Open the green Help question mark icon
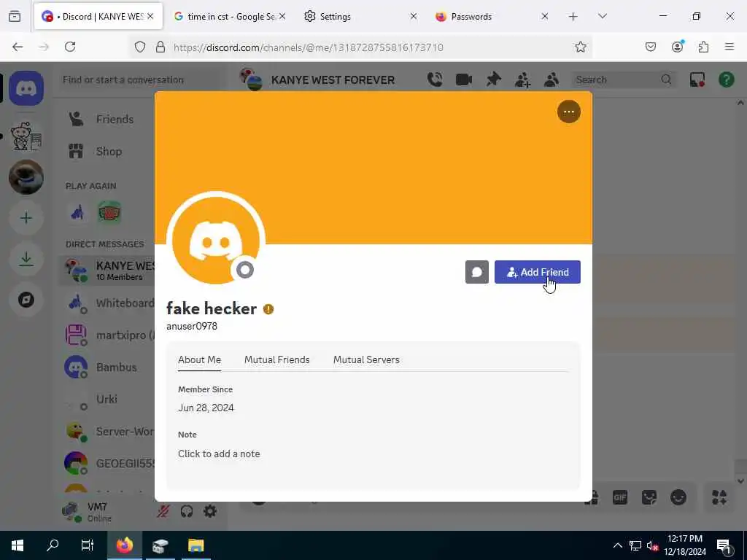Viewport: 747px width, 560px height. [726, 79]
